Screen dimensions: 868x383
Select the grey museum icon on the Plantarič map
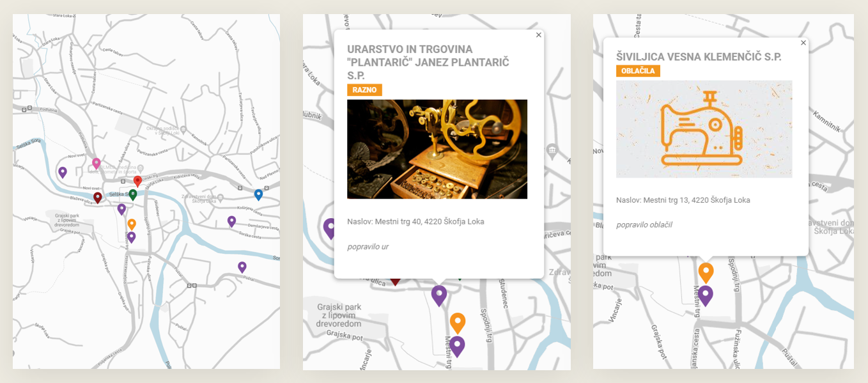[552, 151]
